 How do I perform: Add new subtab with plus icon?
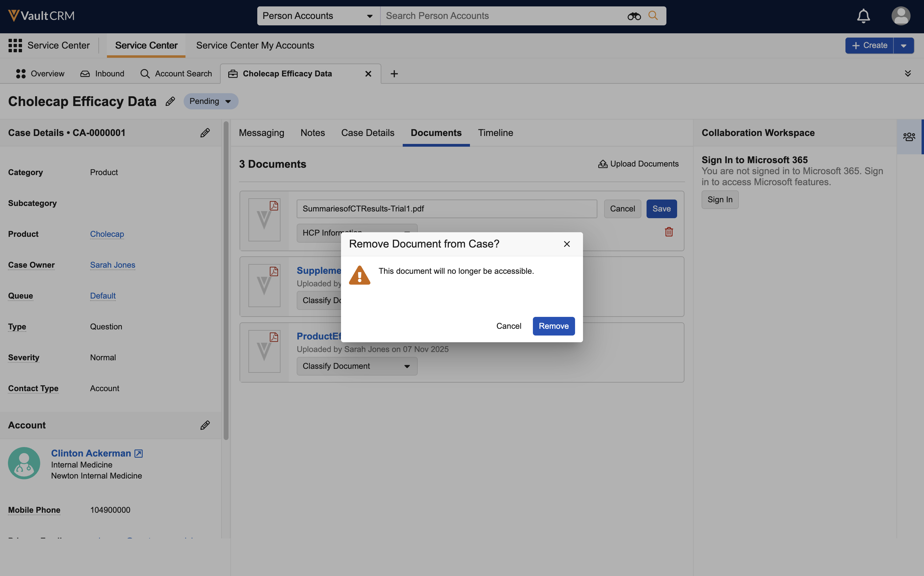point(394,74)
